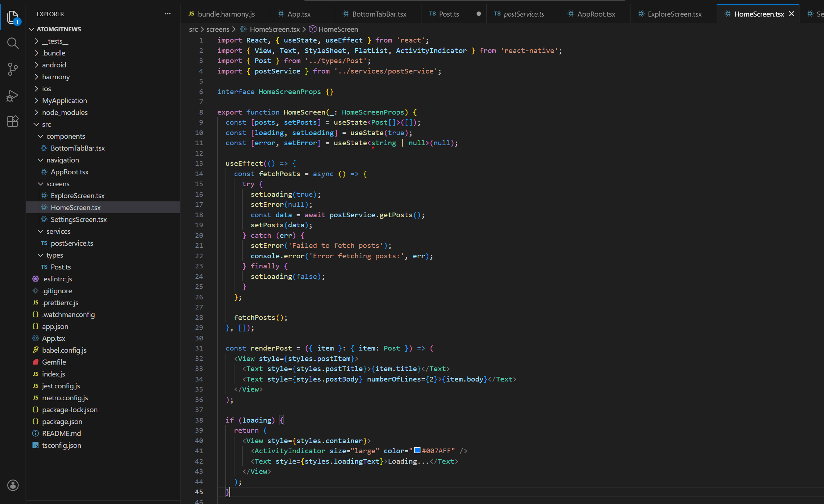The image size is (824, 504).
Task: Click the Explorer files icon
Action: pos(13,17)
